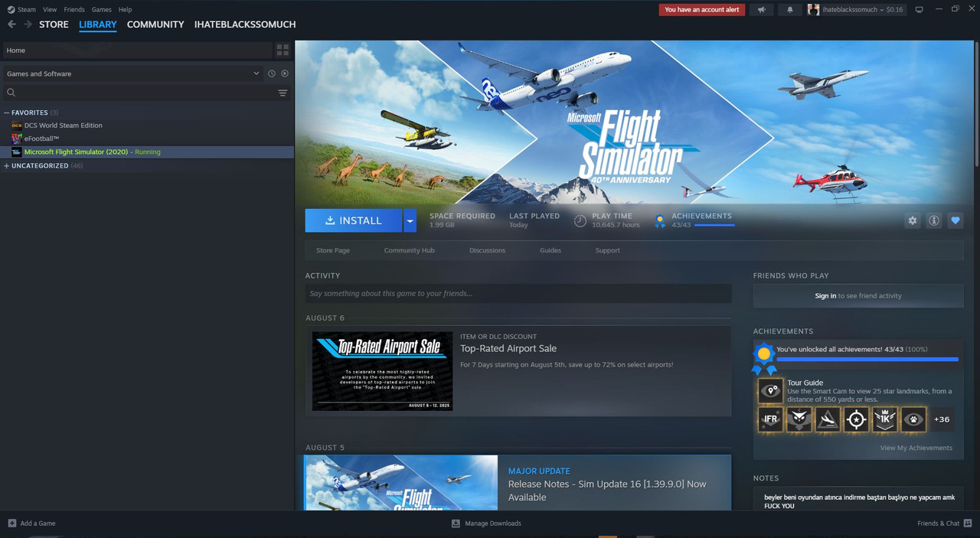
Task: Open Manage Downloads
Action: 486,523
